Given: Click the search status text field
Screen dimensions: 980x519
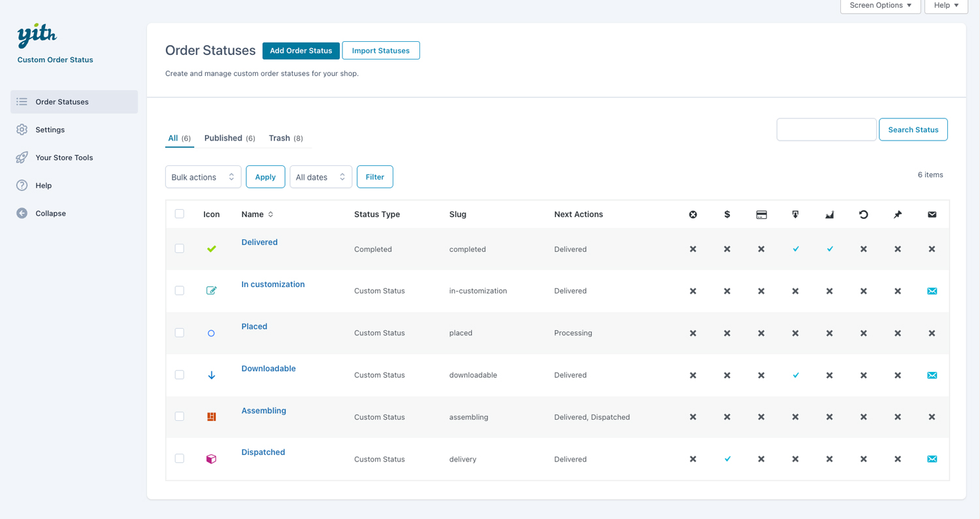Looking at the screenshot, I should [x=826, y=129].
